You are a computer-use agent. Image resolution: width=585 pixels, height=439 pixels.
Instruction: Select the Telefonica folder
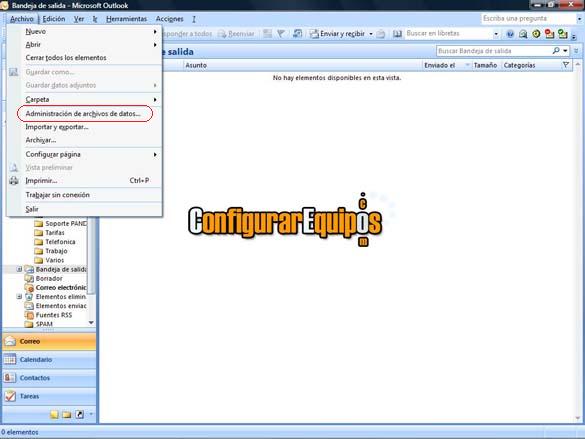(55, 242)
